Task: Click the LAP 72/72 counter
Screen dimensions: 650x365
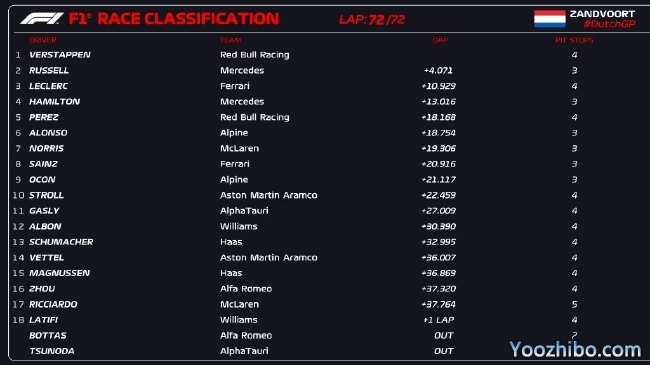Action: click(x=372, y=19)
